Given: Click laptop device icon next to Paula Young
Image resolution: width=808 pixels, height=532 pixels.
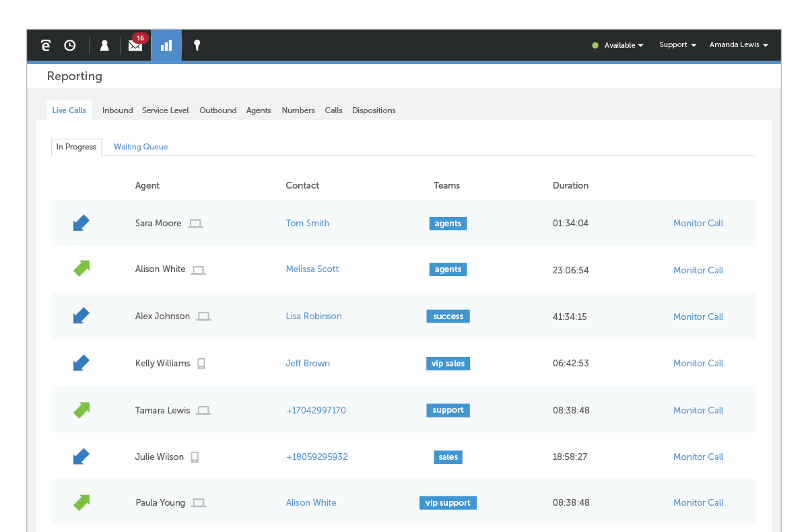Looking at the screenshot, I should tap(198, 503).
